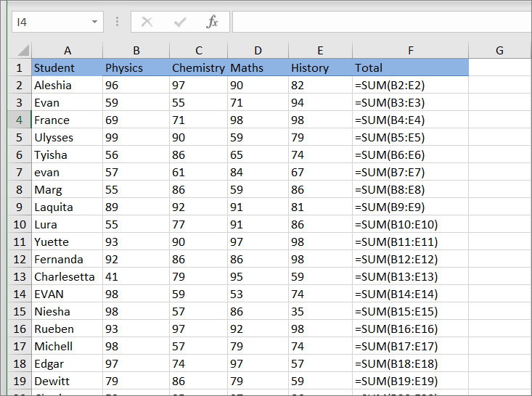The image size is (532, 396).
Task: Select row 13 header
Action: coord(20,276)
